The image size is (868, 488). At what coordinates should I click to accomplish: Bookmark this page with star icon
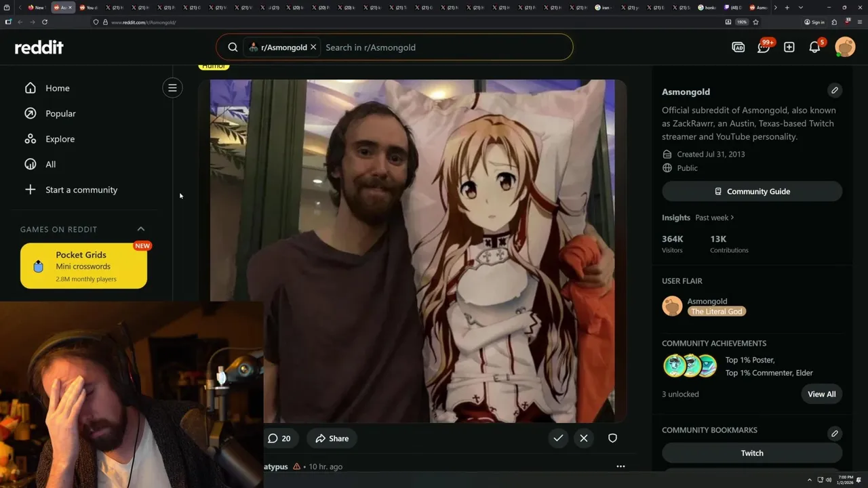point(755,22)
